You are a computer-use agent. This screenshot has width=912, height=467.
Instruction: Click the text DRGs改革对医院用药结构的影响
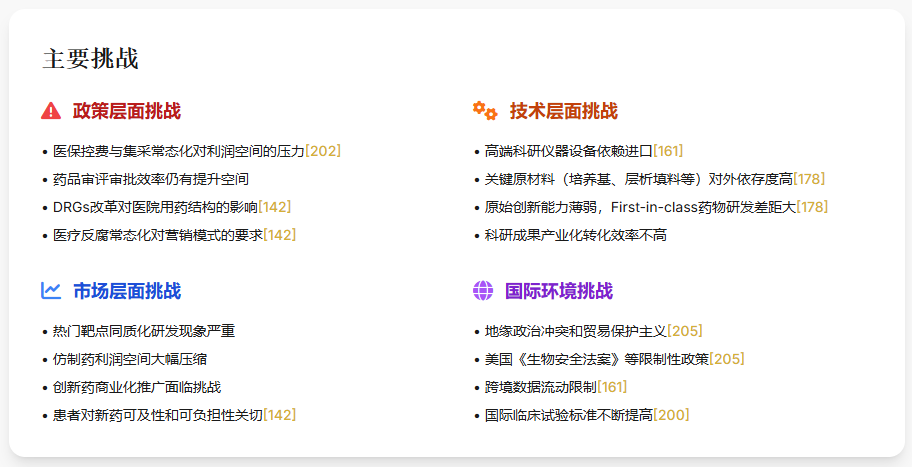tap(155, 207)
